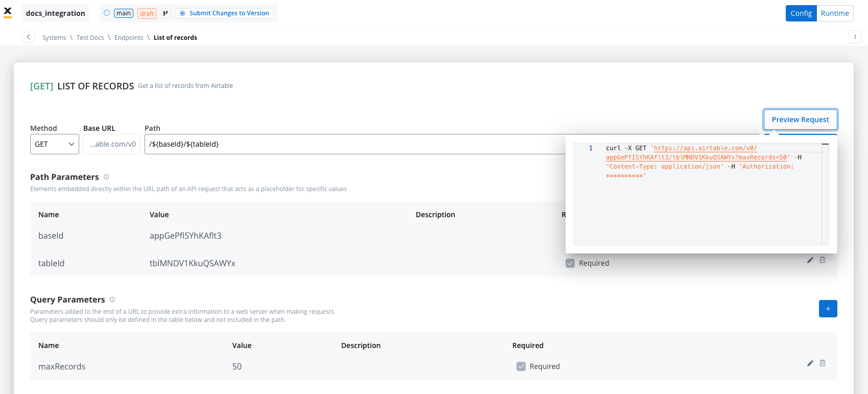
Task: Click the maxRecords parameter name
Action: [62, 366]
